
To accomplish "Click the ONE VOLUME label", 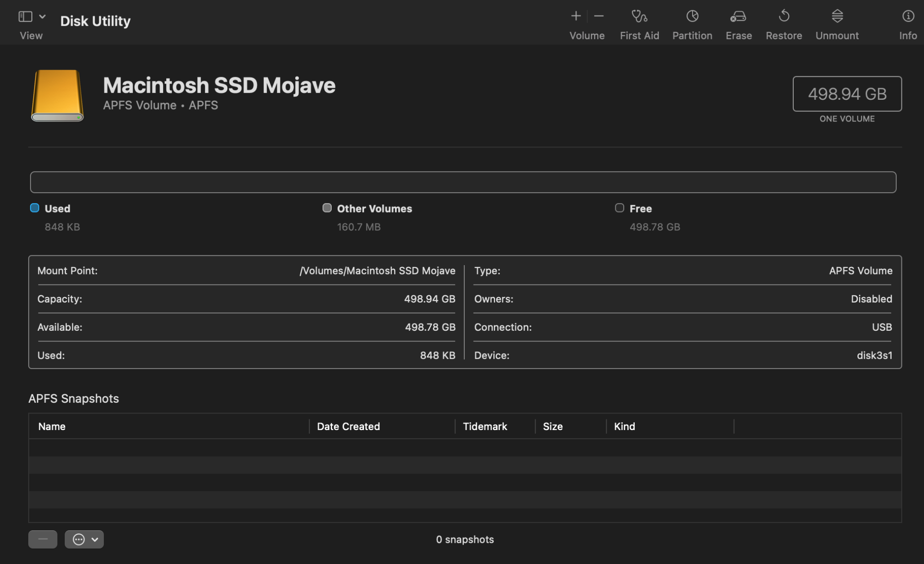I will [x=847, y=119].
